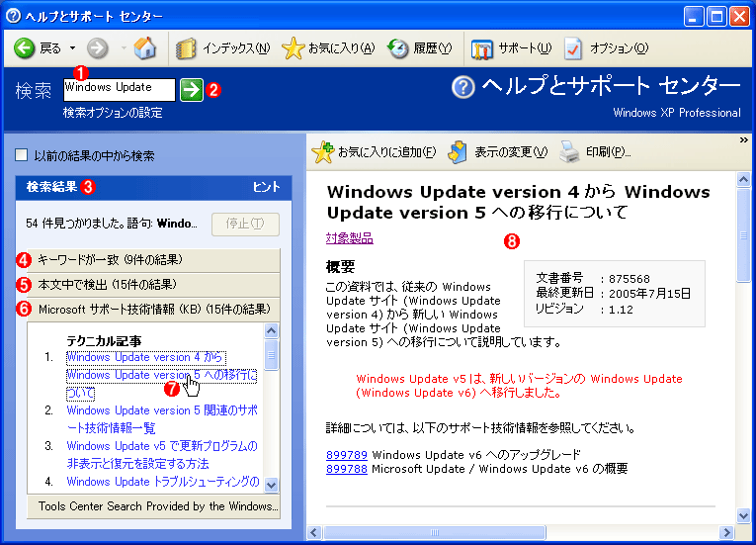Click the 概要 heading in article
This screenshot has width=756, height=545.
click(x=341, y=266)
